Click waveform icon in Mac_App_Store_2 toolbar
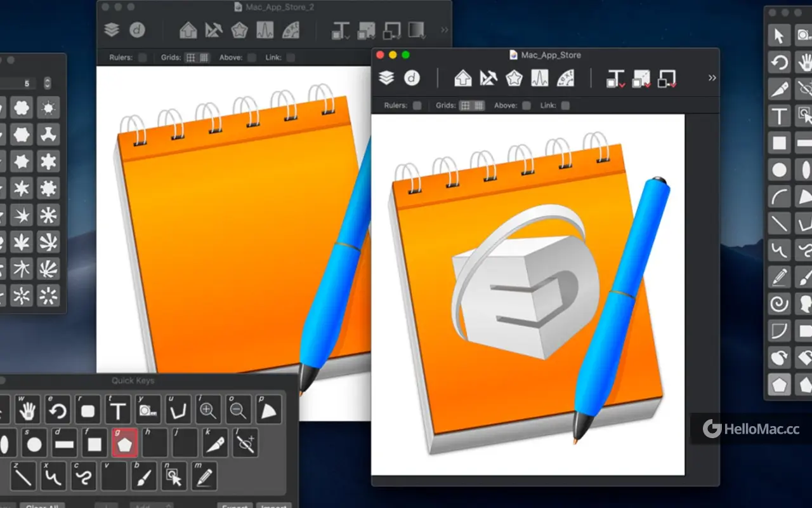Screen dimensions: 812x508 coord(265,30)
